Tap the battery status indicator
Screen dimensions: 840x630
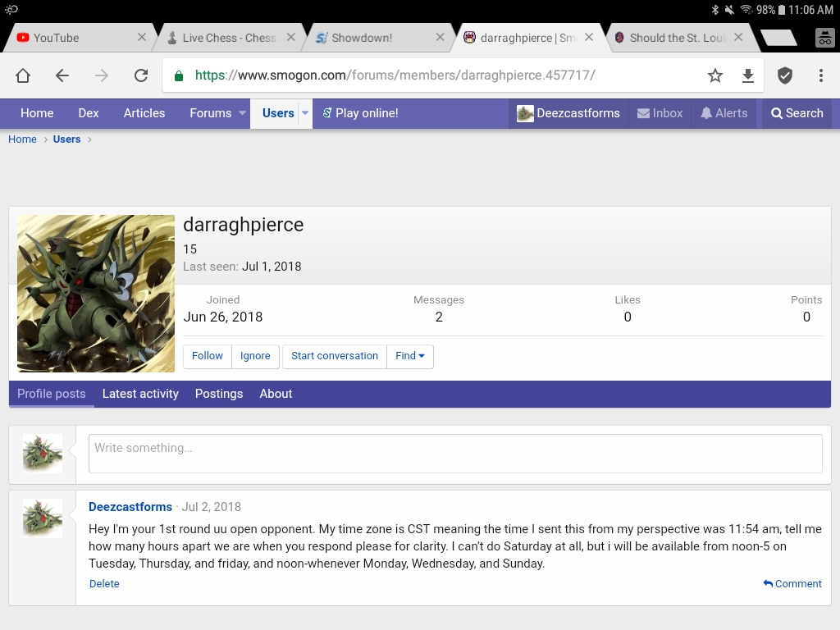(782, 10)
